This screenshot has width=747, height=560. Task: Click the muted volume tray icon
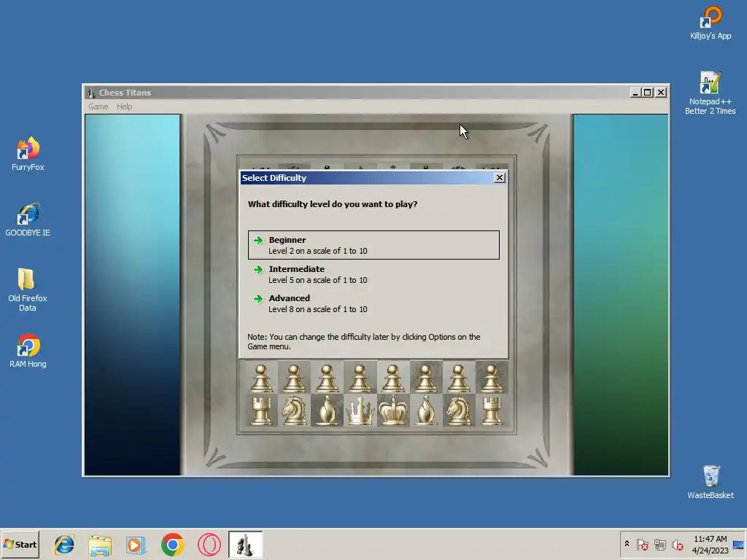pos(677,544)
